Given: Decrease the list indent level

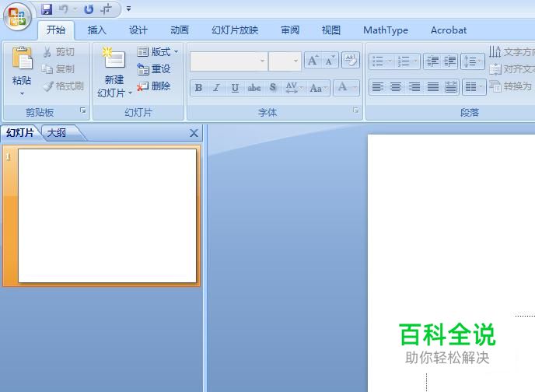Looking at the screenshot, I should tap(432, 61).
